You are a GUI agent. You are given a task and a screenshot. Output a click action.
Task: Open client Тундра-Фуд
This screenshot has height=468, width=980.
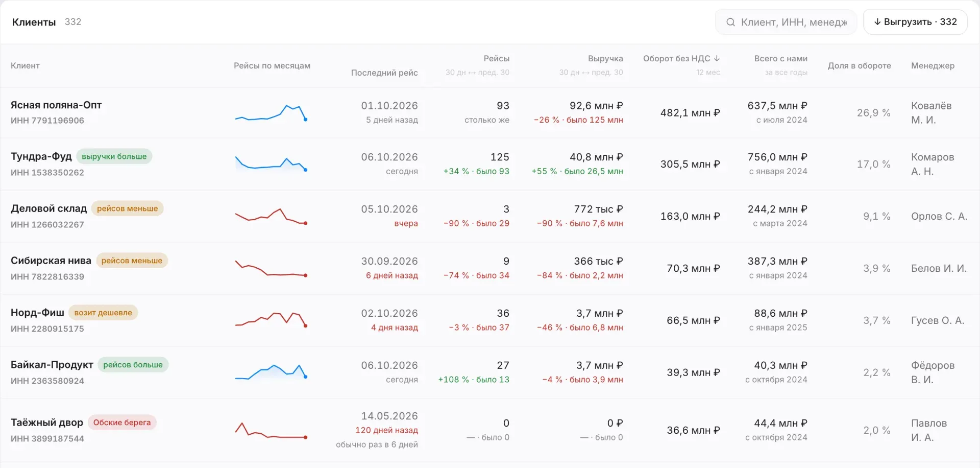[41, 156]
